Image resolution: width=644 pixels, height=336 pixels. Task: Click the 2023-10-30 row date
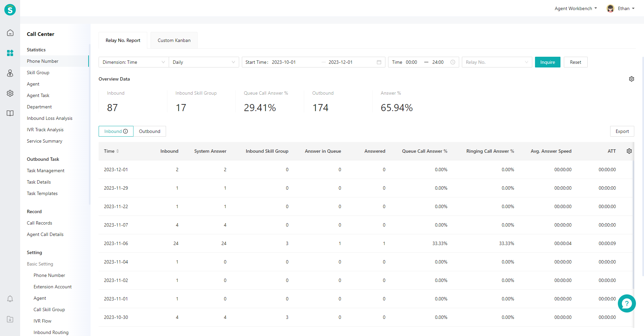(116, 317)
